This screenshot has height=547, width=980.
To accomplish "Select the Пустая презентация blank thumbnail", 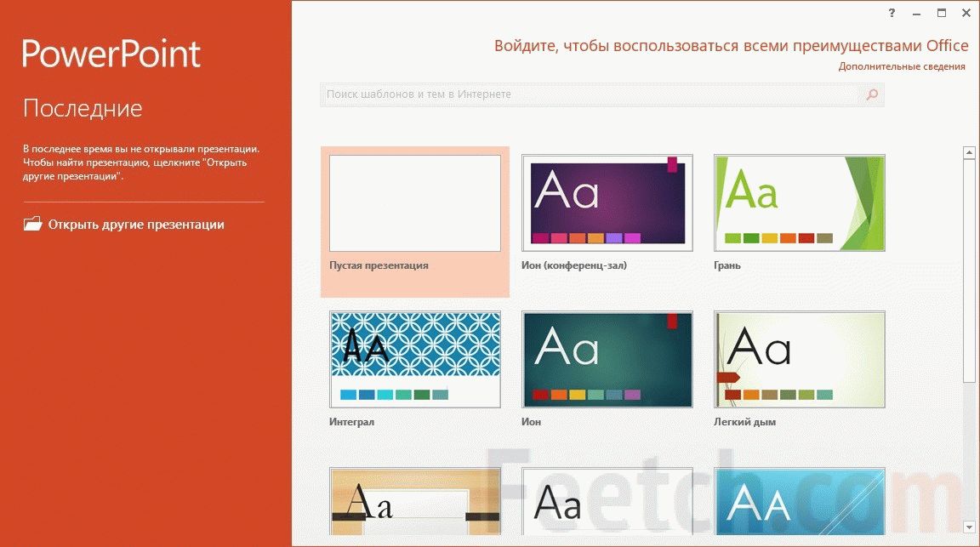I will [415, 203].
